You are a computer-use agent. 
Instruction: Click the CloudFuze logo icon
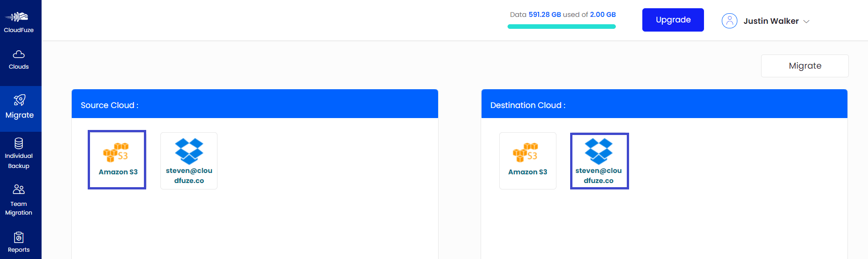coord(17,17)
